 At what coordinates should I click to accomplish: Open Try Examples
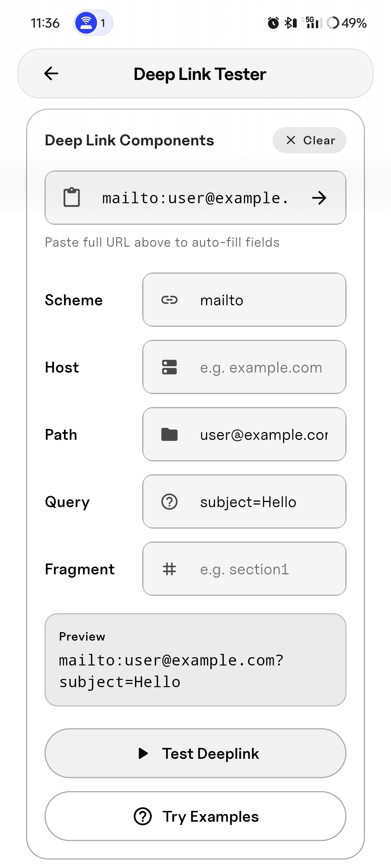(x=195, y=816)
